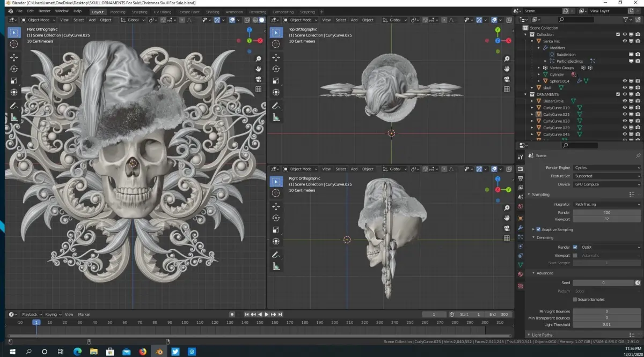Screen dimensions: 644x357
Task: Switch to the Sculpting workspace tab
Action: click(140, 12)
